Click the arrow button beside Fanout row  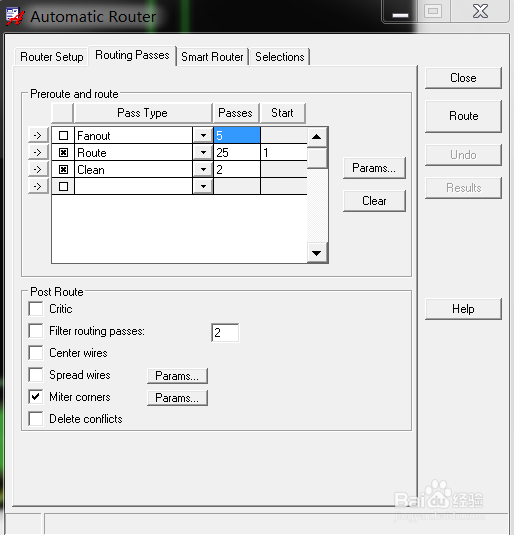coord(38,135)
